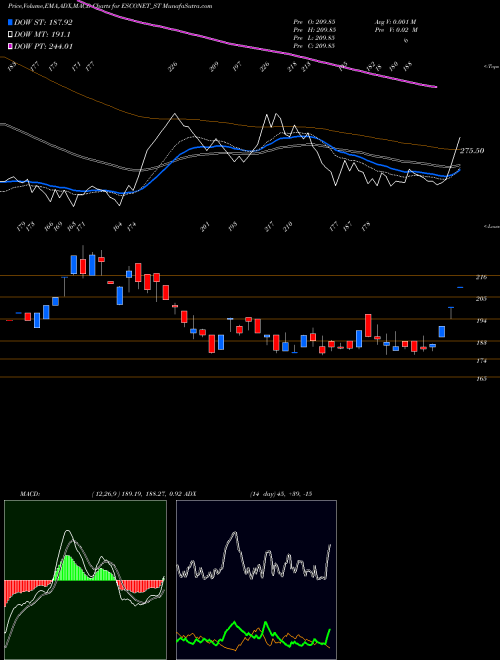Open the MACD histogram panel

(85, 580)
